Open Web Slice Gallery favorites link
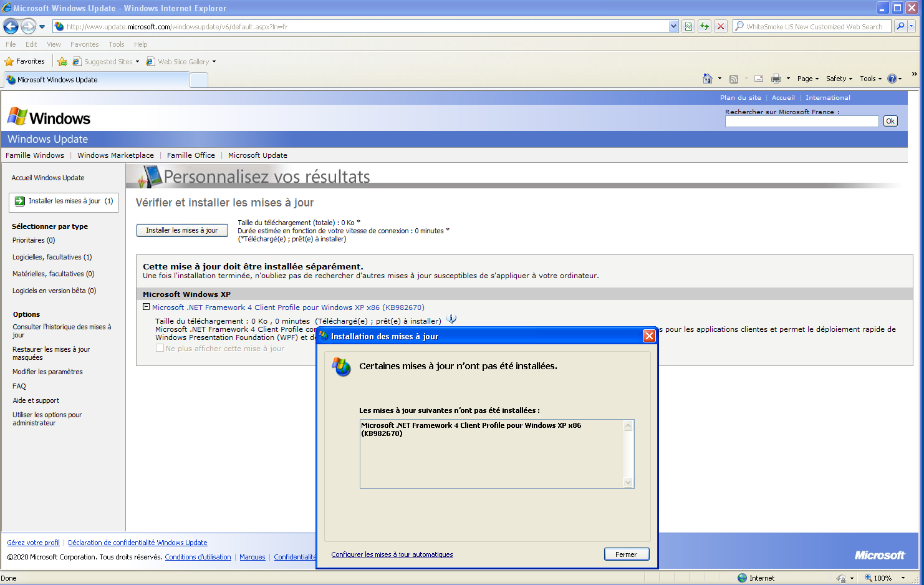This screenshot has width=924, height=585. [181, 62]
